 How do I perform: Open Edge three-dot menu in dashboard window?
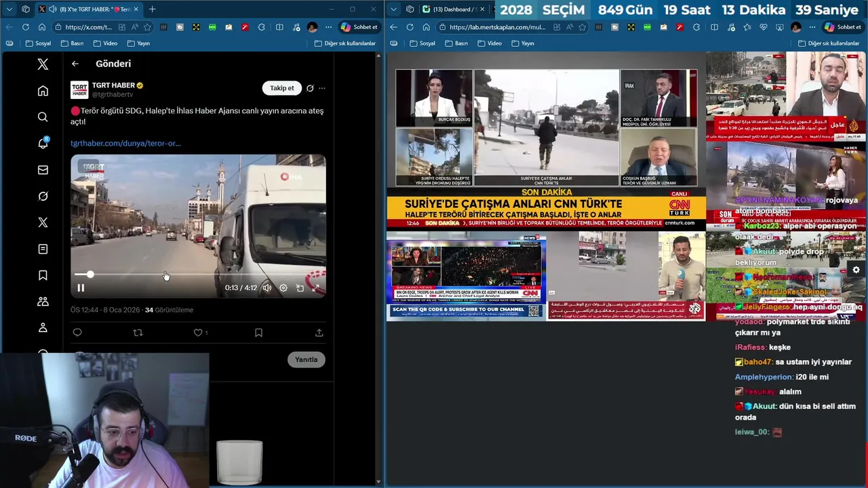point(812,27)
